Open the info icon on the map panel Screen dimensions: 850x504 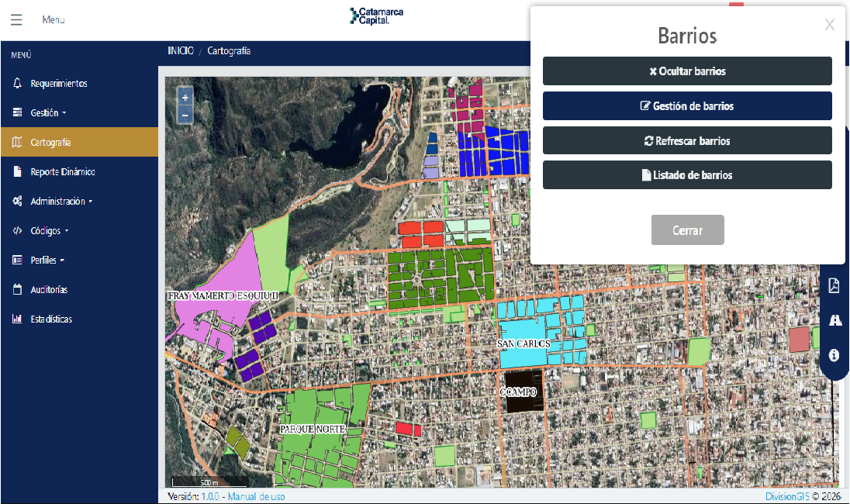pyautogui.click(x=834, y=355)
